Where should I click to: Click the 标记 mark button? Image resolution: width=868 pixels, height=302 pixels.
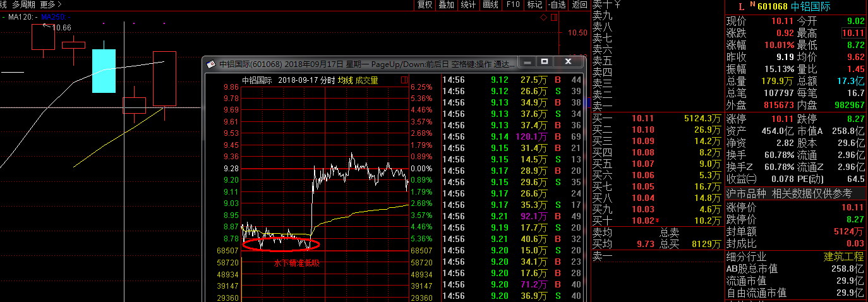[534, 4]
